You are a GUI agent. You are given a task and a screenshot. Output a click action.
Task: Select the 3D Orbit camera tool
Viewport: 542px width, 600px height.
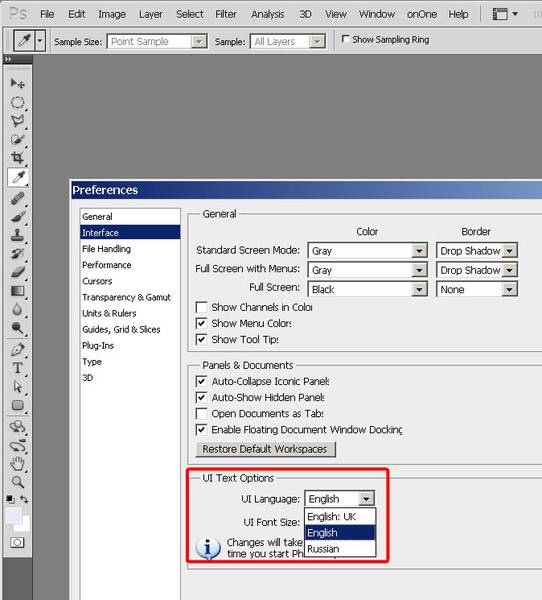(18, 446)
